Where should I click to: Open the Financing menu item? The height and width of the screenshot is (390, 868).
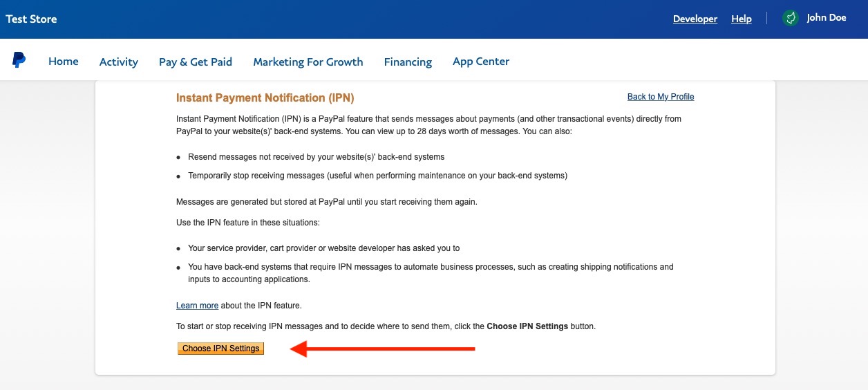[408, 62]
